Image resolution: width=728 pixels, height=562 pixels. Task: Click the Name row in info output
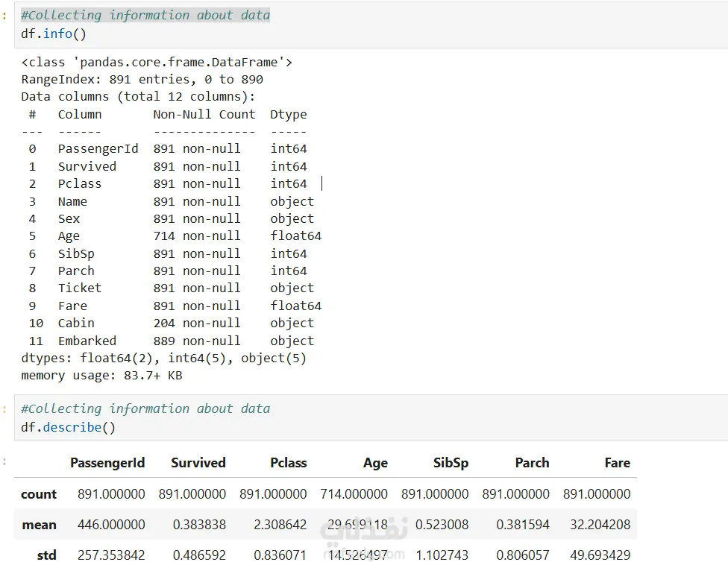(x=172, y=202)
